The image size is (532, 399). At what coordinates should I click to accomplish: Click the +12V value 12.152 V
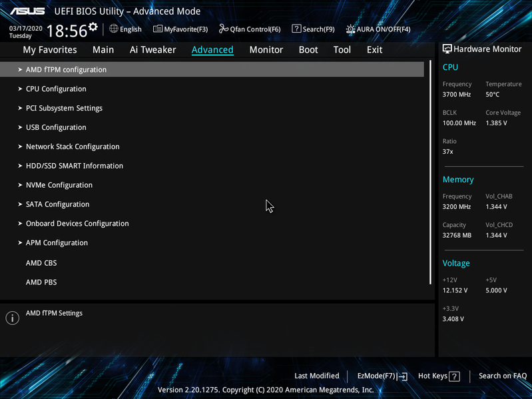click(x=455, y=290)
